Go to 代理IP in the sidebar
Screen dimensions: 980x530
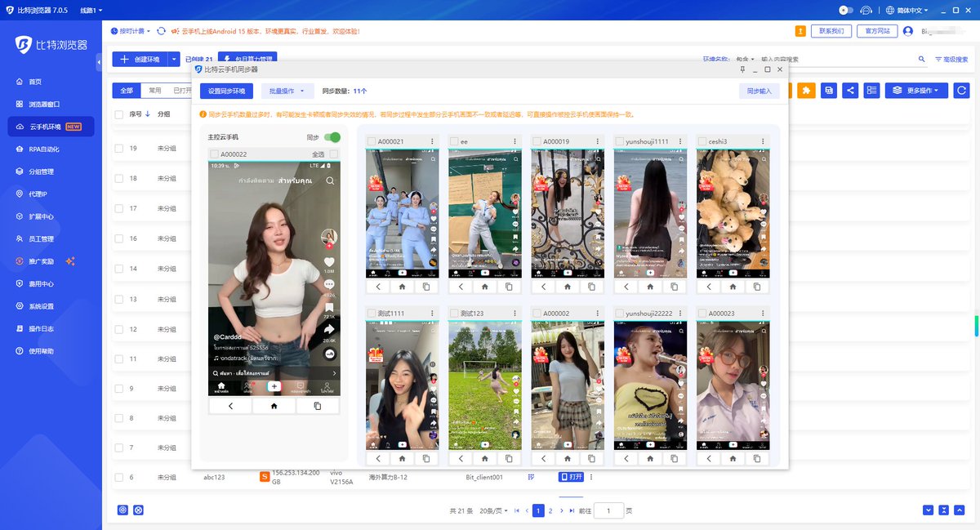click(38, 194)
